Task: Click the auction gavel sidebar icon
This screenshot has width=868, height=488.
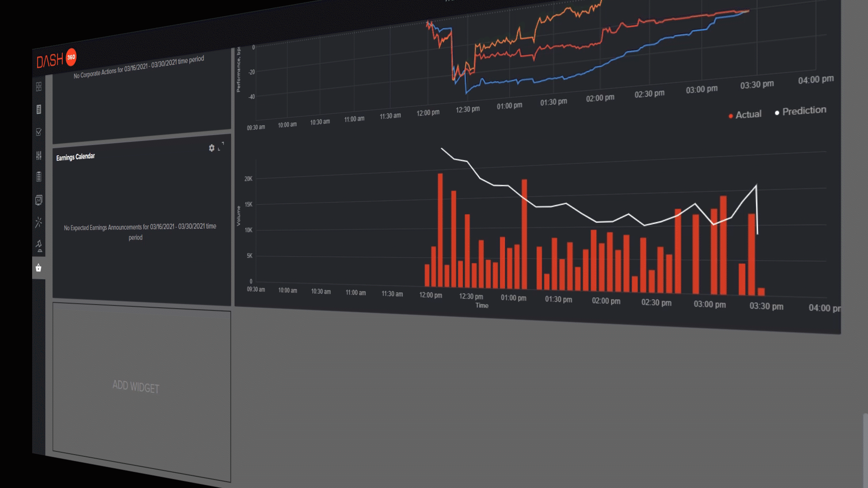Action: tap(39, 245)
